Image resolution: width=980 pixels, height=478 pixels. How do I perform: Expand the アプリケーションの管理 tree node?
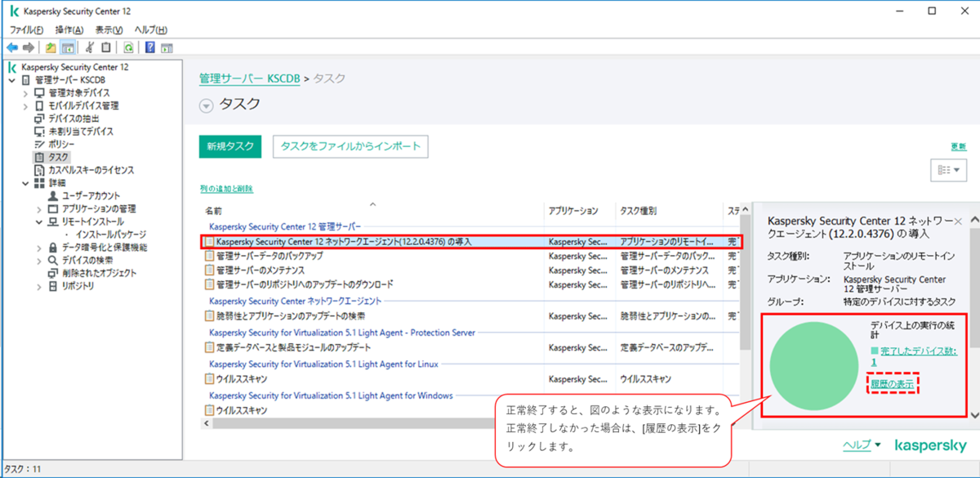[40, 209]
